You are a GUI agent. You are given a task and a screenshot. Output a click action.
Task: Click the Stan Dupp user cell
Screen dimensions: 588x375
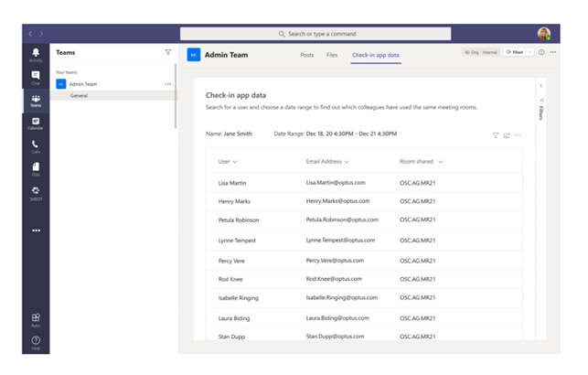(x=231, y=337)
